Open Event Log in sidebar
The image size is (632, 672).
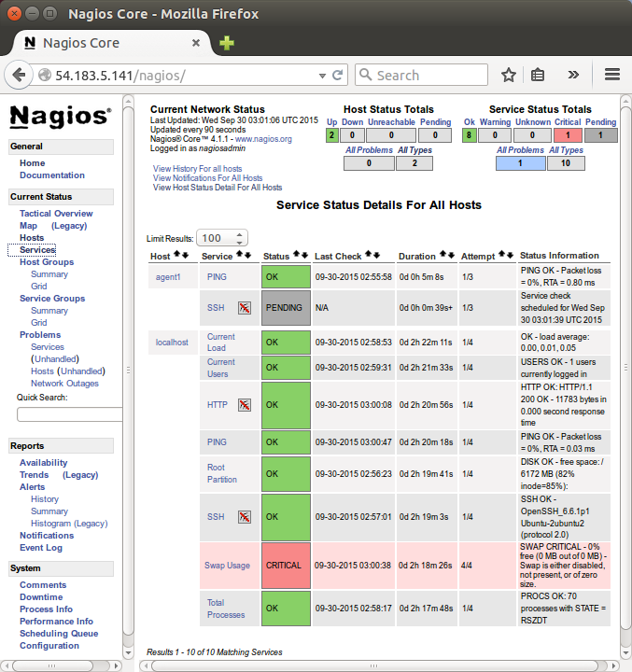[x=41, y=548]
